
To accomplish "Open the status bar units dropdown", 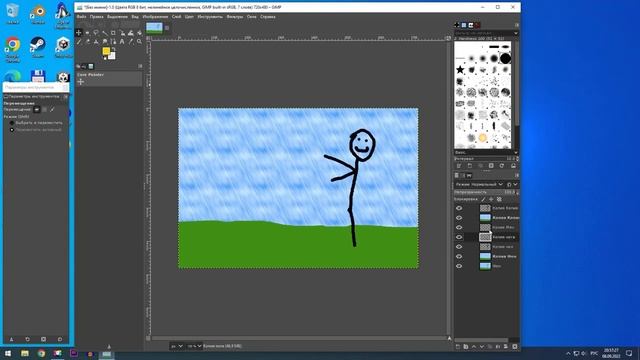I will click(177, 346).
